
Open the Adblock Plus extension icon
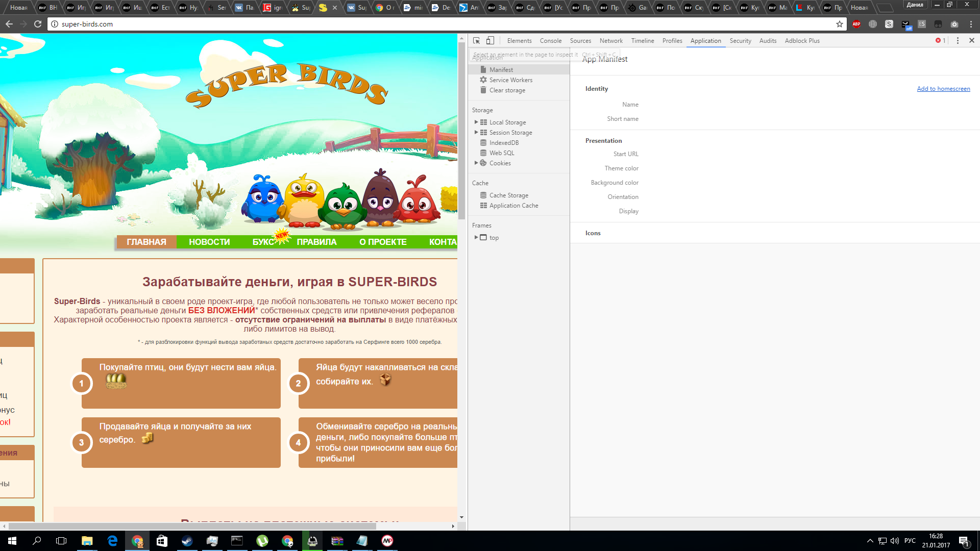coord(856,24)
